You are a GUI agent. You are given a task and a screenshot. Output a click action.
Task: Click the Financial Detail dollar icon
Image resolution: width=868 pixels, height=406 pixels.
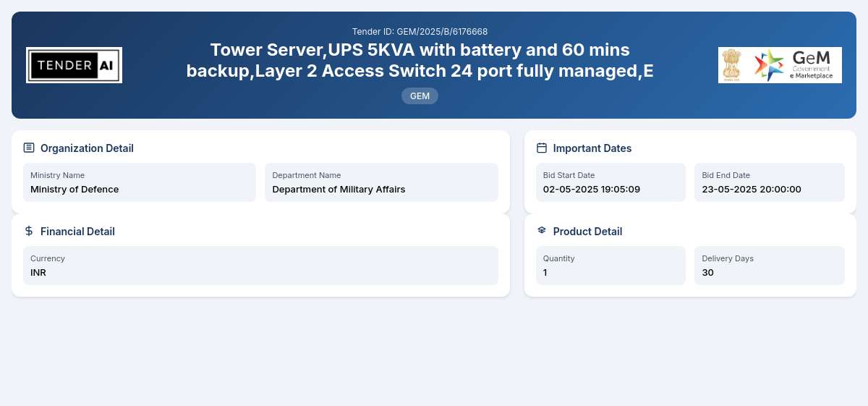point(29,231)
